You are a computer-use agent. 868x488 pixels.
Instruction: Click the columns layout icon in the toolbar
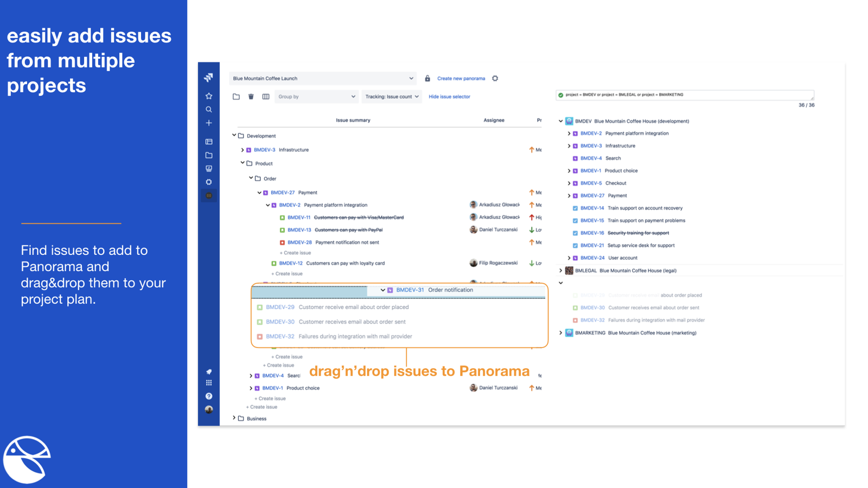(266, 97)
